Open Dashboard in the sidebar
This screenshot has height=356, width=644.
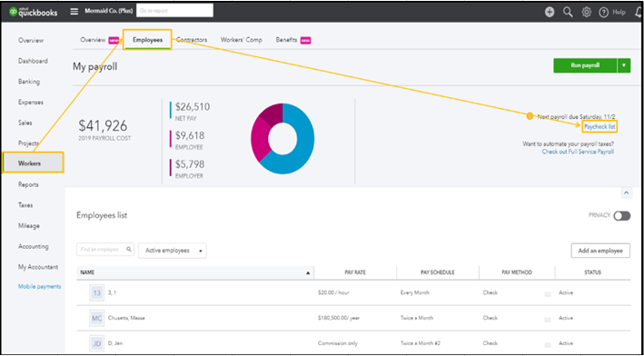pos(33,61)
